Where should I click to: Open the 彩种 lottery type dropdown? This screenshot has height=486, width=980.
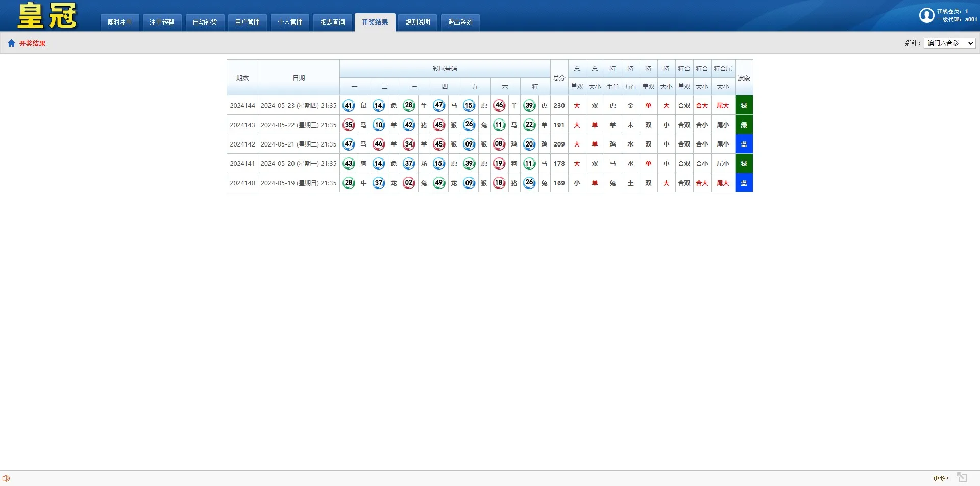[x=949, y=43]
